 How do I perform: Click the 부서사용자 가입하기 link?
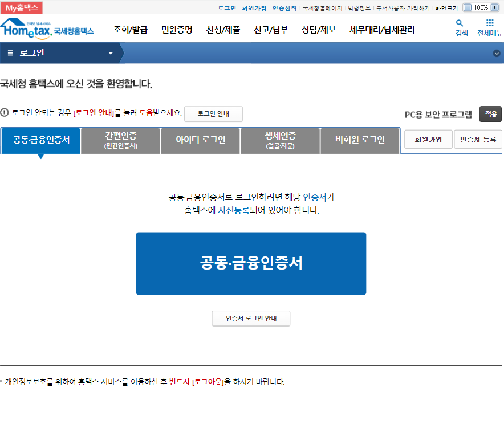coord(403,8)
